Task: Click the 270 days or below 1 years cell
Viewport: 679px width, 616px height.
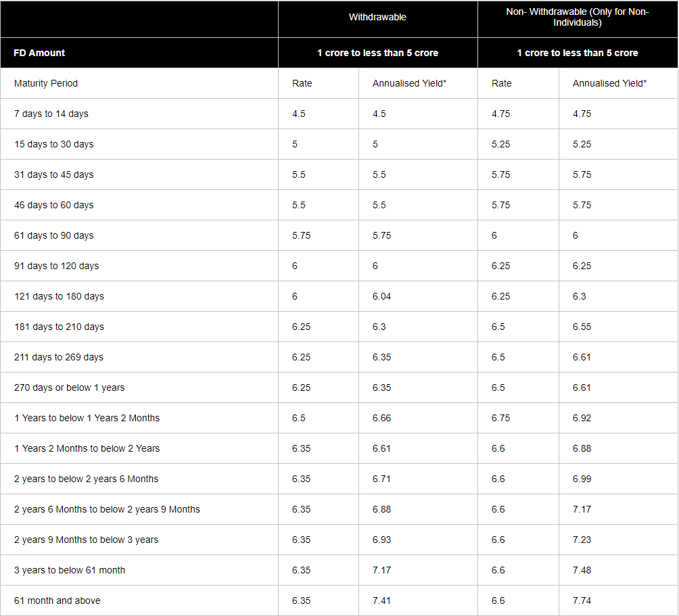Action: click(139, 388)
